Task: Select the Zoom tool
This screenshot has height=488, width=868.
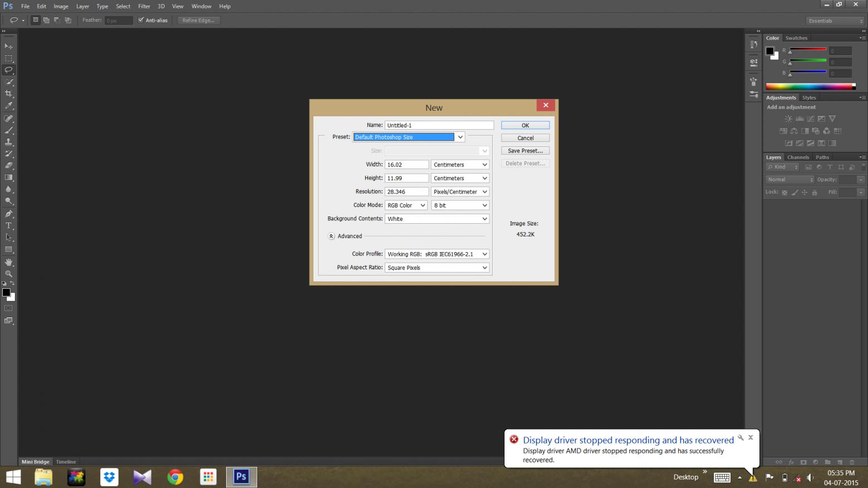Action: click(x=9, y=274)
